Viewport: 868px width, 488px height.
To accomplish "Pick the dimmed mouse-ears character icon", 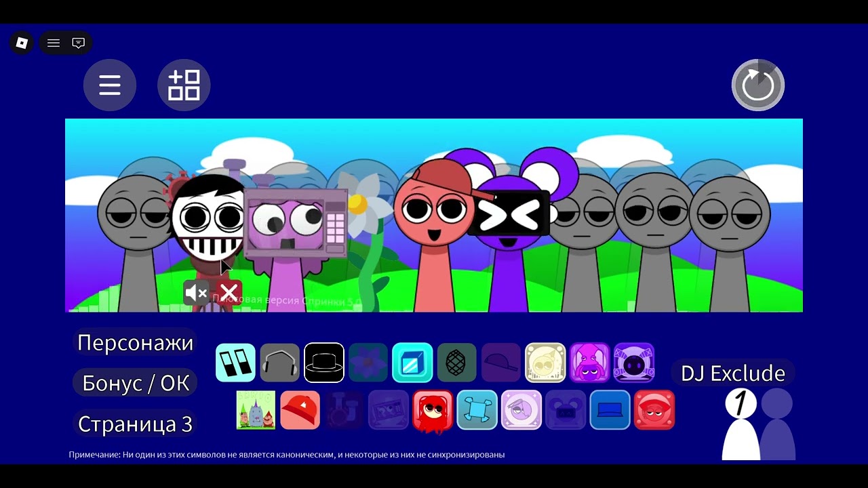I will [x=566, y=410].
